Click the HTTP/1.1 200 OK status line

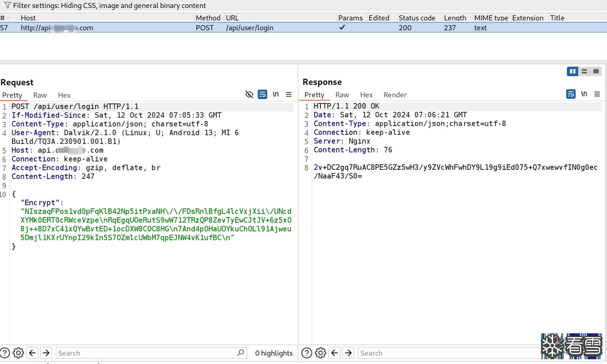(346, 106)
